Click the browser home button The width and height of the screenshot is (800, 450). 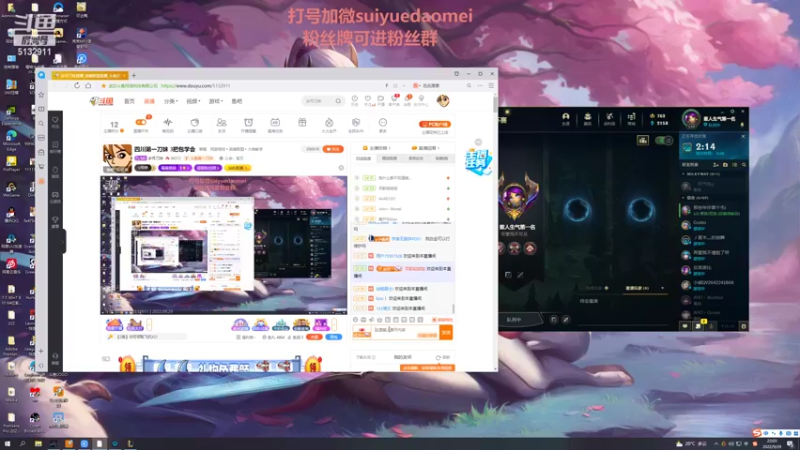88,86
